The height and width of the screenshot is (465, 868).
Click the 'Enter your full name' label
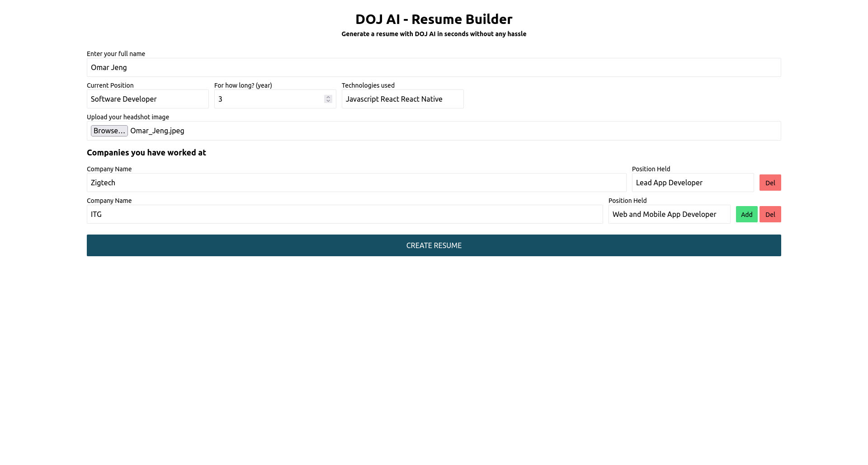click(x=116, y=53)
